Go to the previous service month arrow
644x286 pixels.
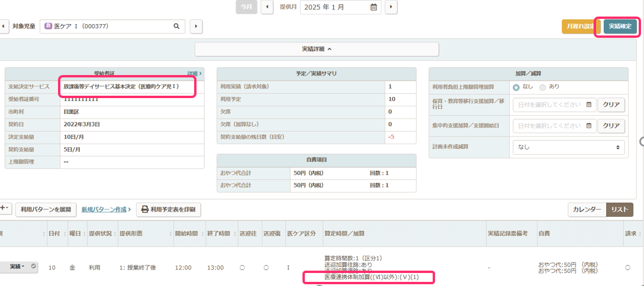[x=267, y=7]
